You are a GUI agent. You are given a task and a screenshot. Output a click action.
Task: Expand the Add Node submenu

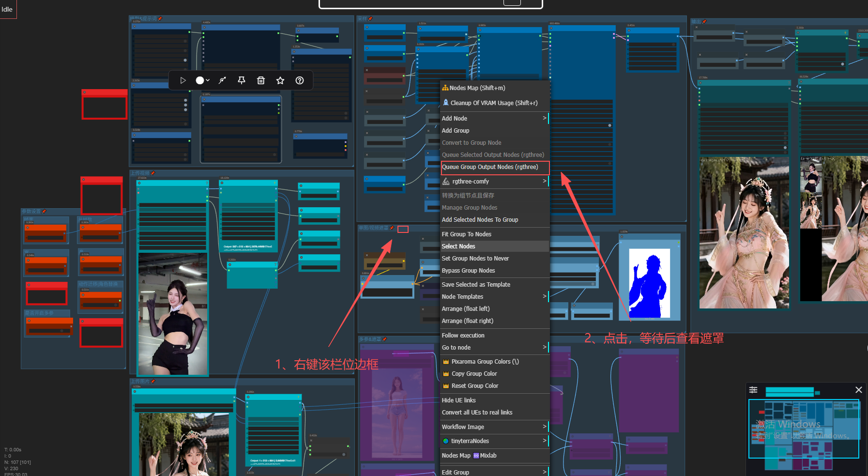pyautogui.click(x=494, y=118)
